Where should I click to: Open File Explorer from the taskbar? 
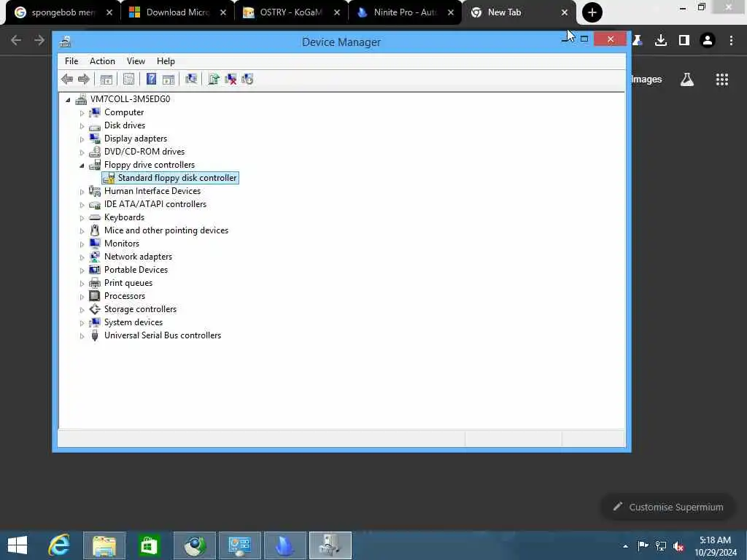104,545
